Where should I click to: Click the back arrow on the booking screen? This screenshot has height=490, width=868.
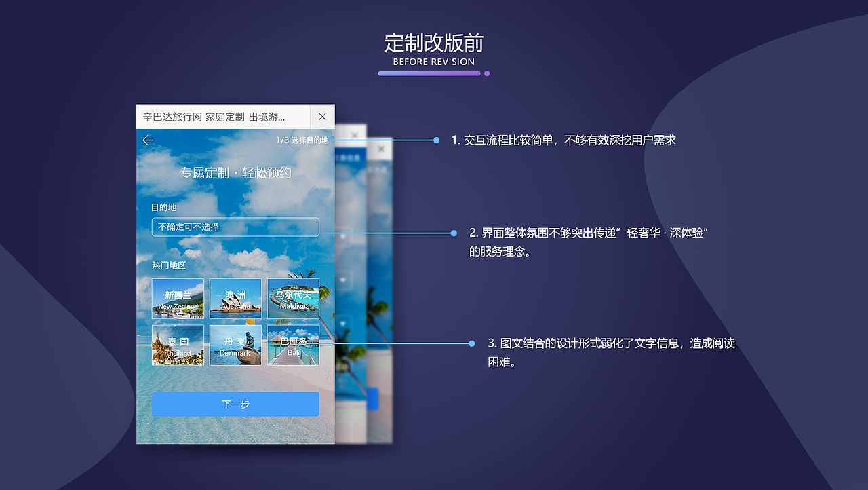tap(148, 140)
